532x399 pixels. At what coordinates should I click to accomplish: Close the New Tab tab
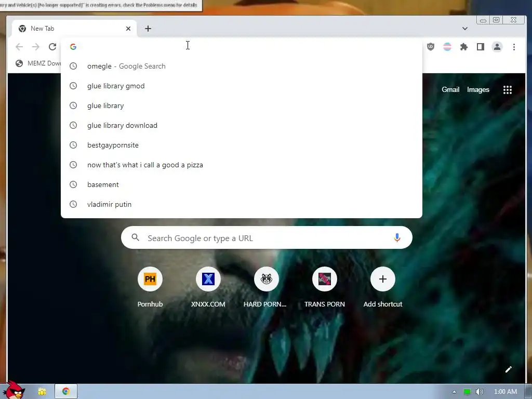tap(128, 29)
